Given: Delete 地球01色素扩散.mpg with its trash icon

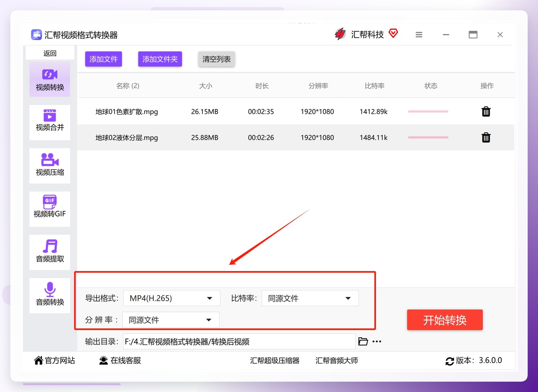Looking at the screenshot, I should 486,112.
